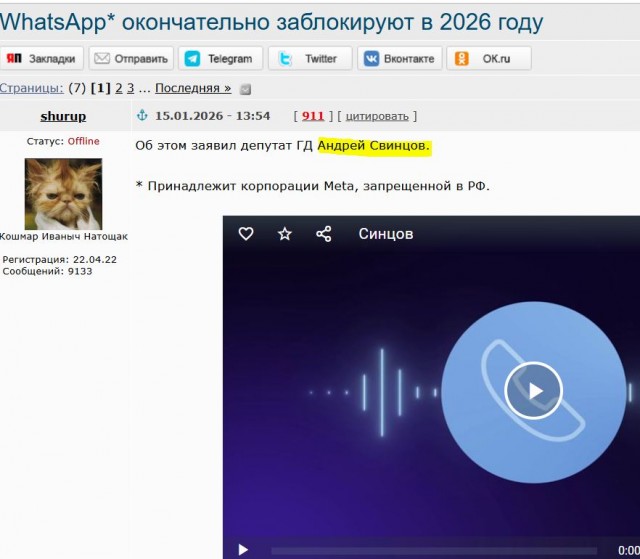Click the Регистрация: 22.04.22 line
The image size is (640, 559).
point(60,260)
